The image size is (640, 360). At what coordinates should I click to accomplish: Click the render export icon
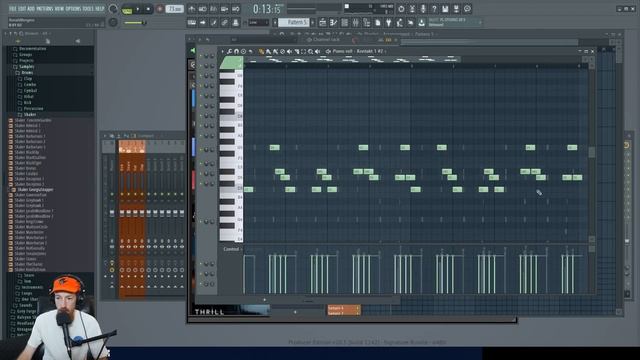tap(456, 9)
